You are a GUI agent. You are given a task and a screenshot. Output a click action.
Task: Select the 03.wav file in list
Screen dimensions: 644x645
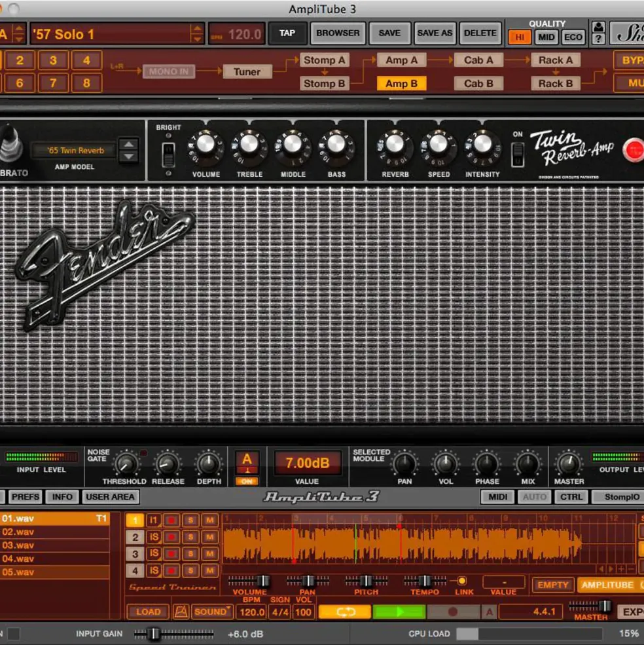pyautogui.click(x=55, y=545)
